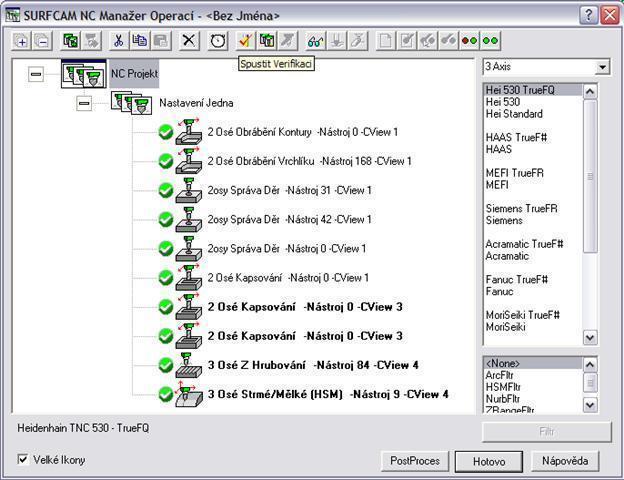Click the green icon after the checkmark
Screen dimensions: 624x480
point(267,41)
